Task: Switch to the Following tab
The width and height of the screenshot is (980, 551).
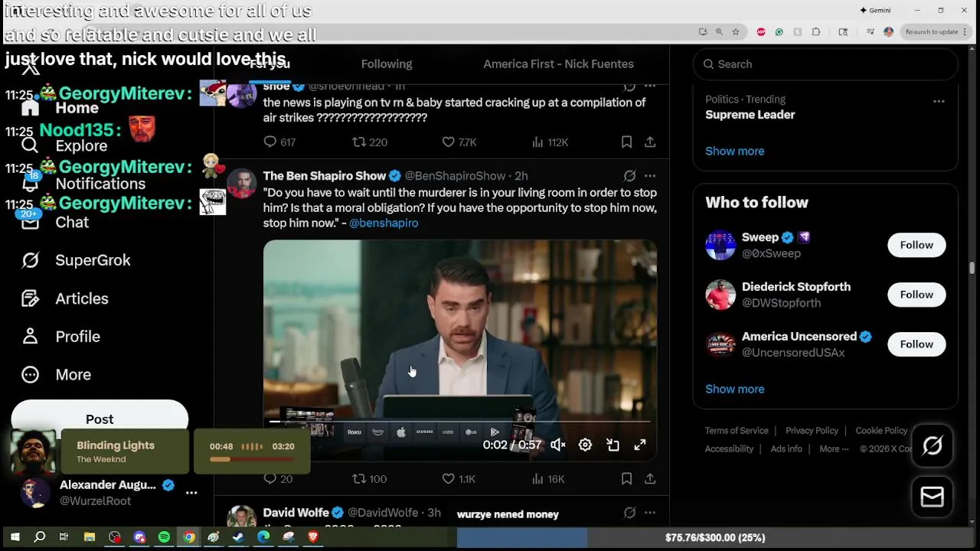Action: (387, 64)
